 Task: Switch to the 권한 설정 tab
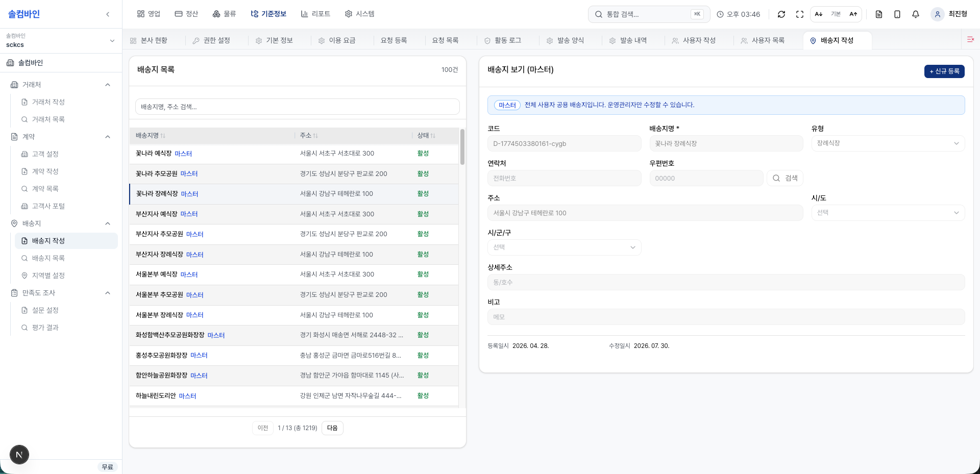[x=211, y=40]
